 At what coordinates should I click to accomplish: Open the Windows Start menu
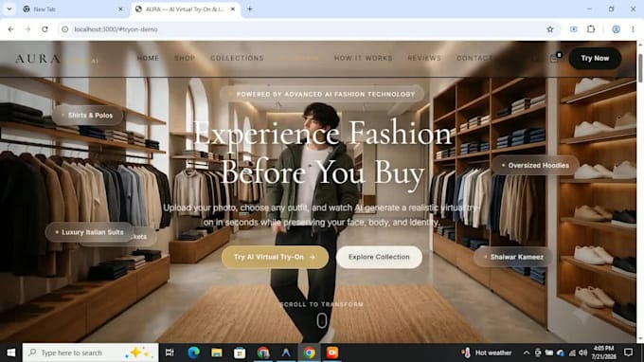11,353
